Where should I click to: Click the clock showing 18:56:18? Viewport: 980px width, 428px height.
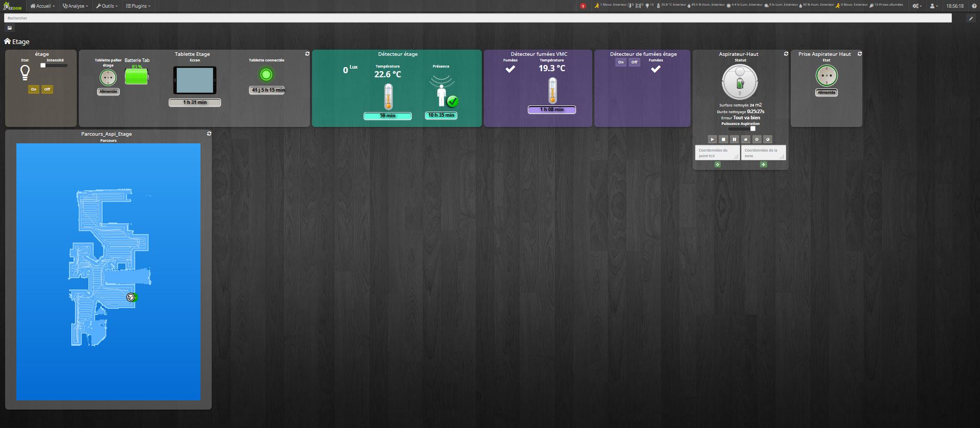click(955, 6)
